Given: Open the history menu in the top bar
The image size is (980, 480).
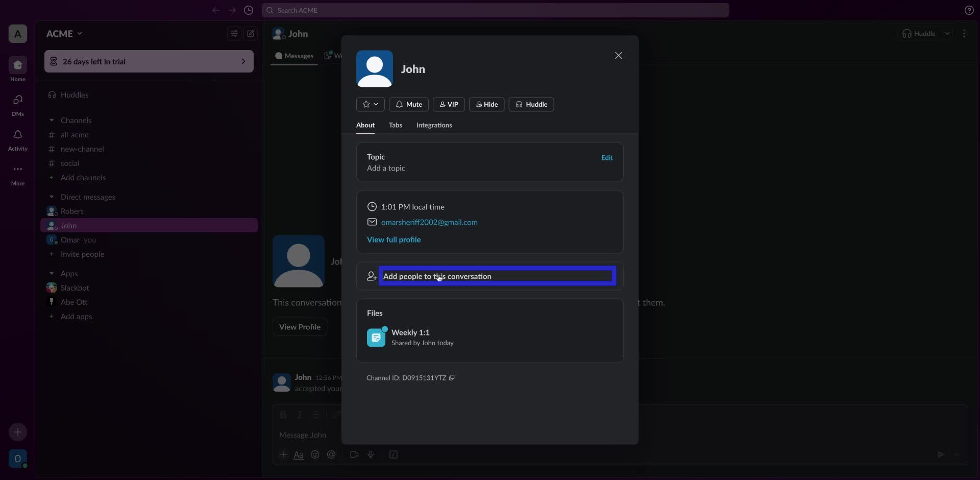Looking at the screenshot, I should pos(249,10).
